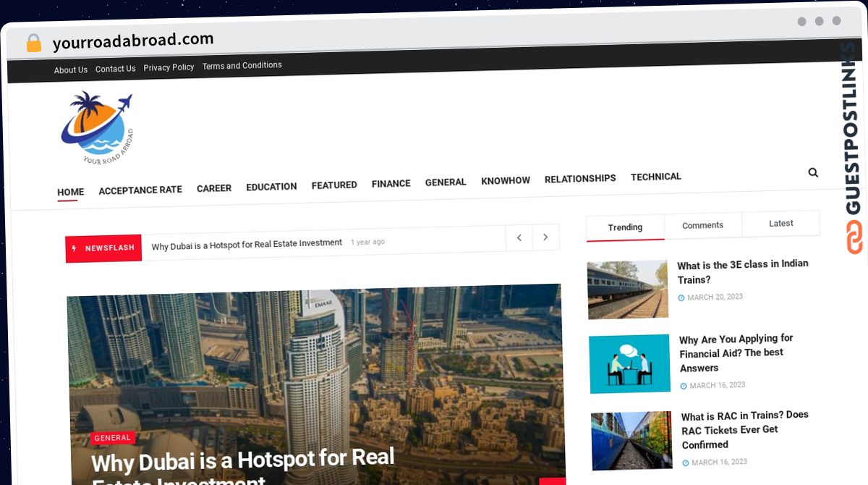Open featured post title Why Dubai is a Hotspot
Viewport: 868px width, 485px height.
(x=244, y=467)
